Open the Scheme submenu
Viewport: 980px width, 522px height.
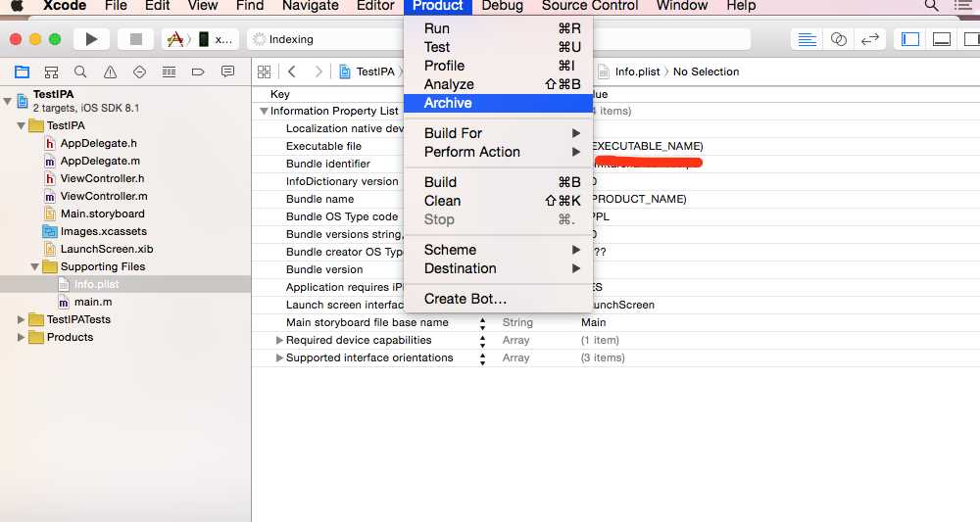(x=498, y=250)
